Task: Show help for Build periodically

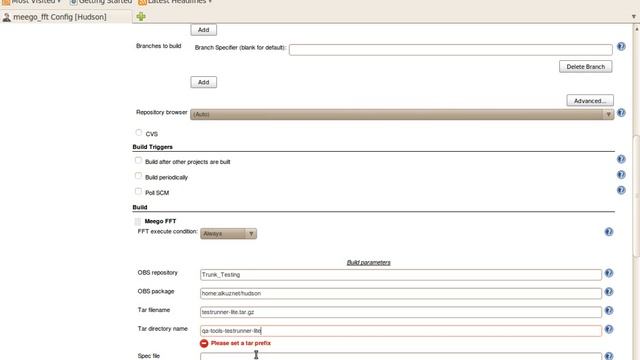Action: tap(621, 175)
